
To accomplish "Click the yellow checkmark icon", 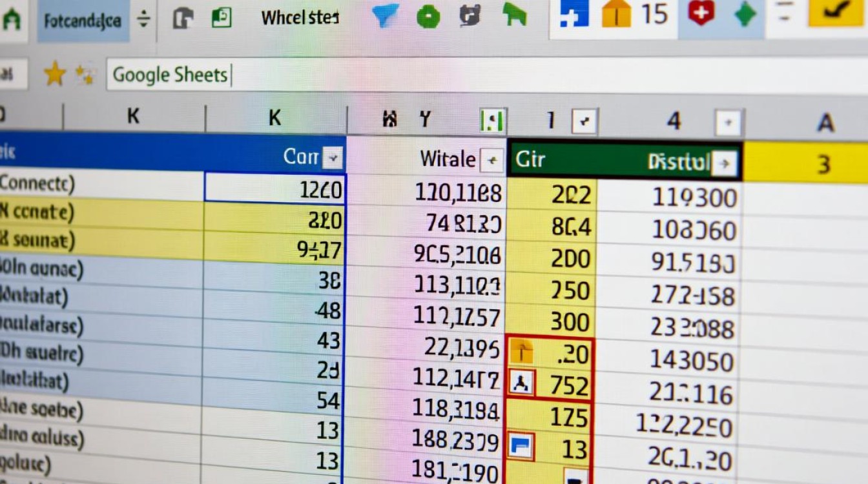I will point(836,13).
